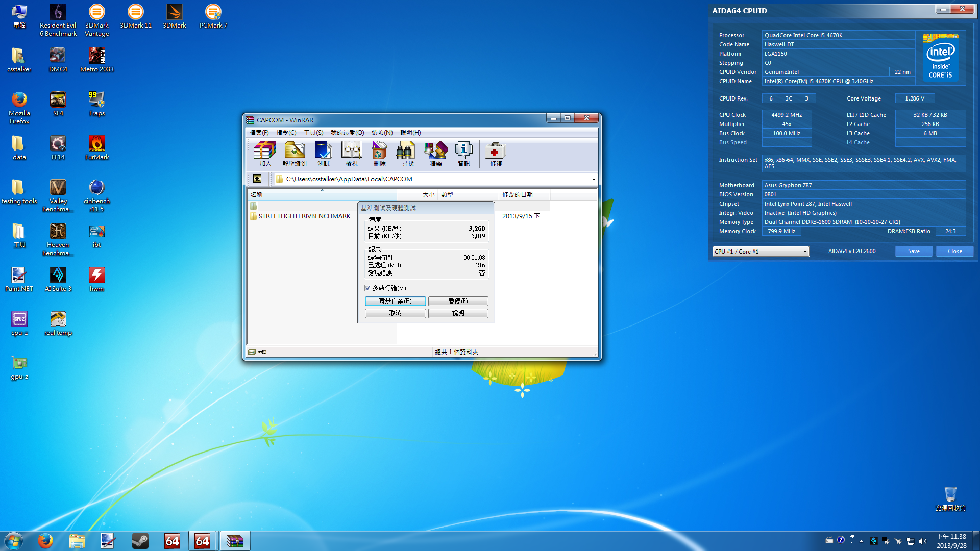Click the Repair (修復) first-aid icon
Image resolution: width=980 pixels, height=551 pixels.
[x=496, y=154]
